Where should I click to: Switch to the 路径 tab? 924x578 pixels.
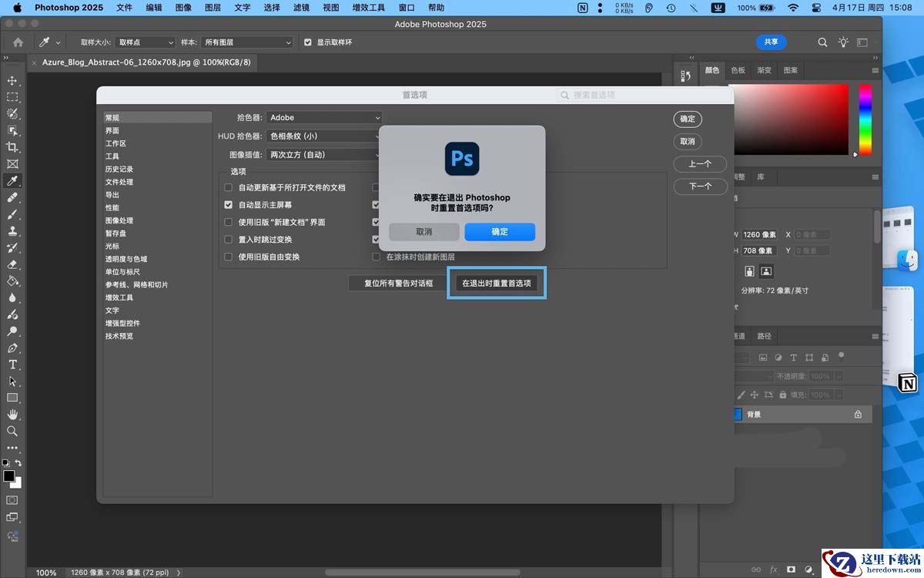[764, 336]
